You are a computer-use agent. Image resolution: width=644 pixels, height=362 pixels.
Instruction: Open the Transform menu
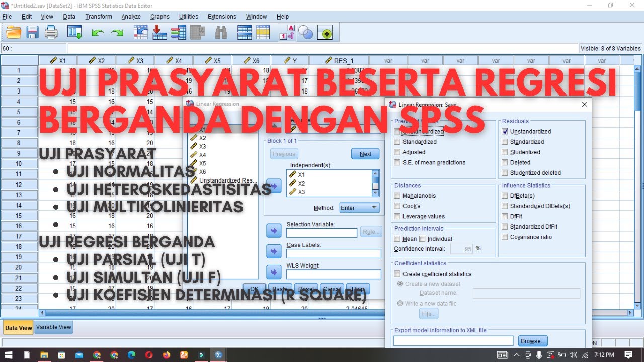pyautogui.click(x=99, y=17)
